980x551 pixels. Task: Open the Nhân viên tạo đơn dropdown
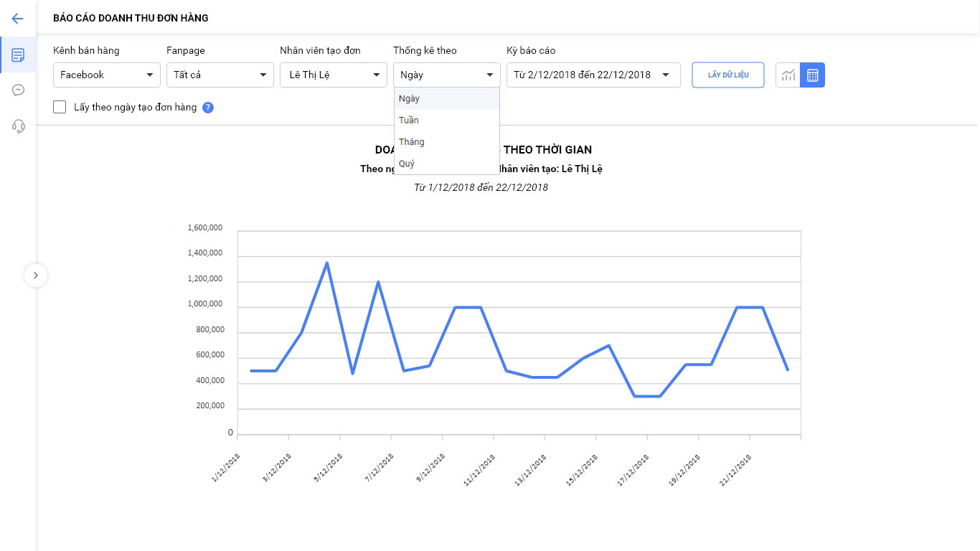click(x=333, y=75)
